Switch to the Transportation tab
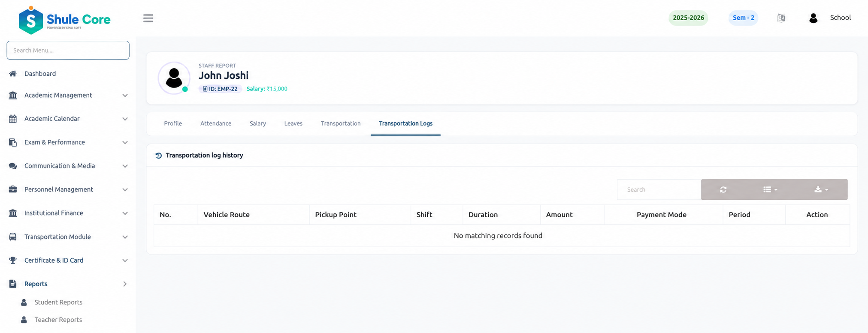 (x=341, y=123)
